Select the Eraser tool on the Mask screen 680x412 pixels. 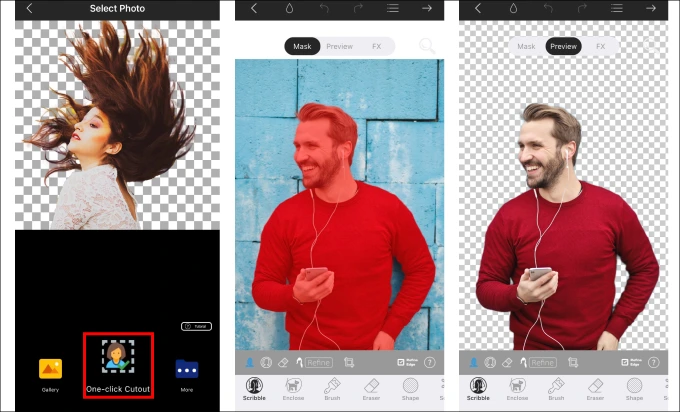tap(371, 389)
